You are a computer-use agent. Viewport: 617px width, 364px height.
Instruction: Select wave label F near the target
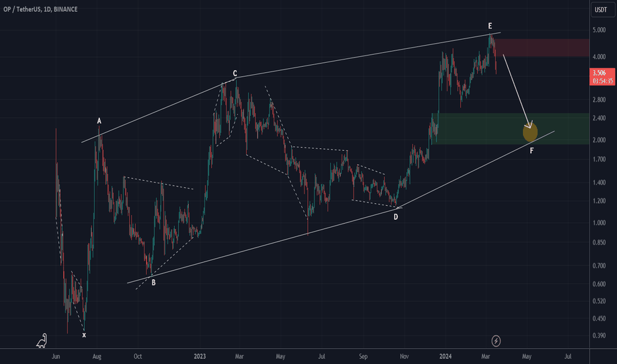[532, 151]
